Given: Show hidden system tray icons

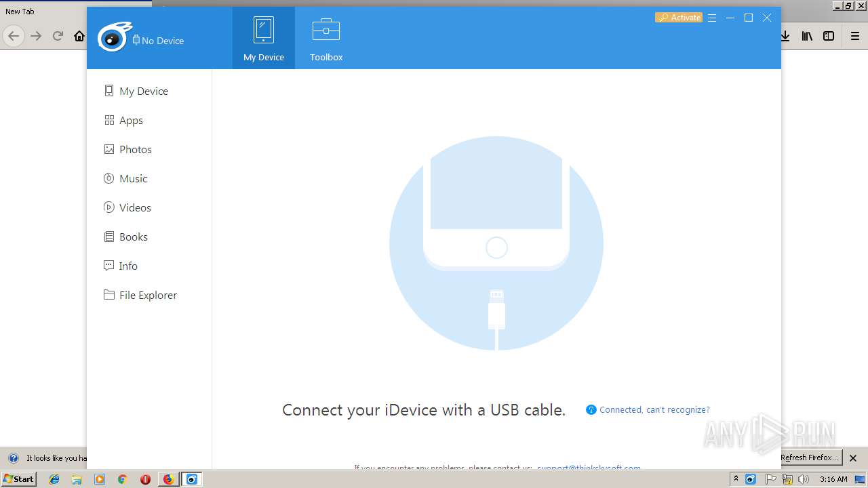Looking at the screenshot, I should [x=736, y=479].
